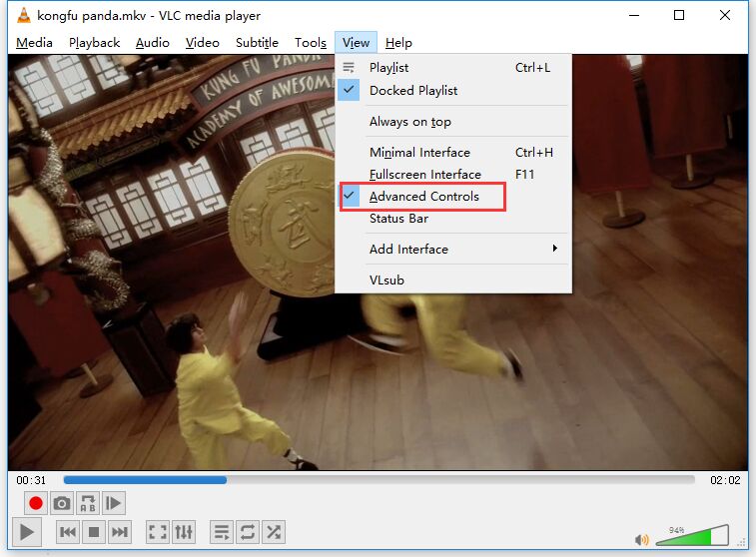Mute audio using the speaker icon
This screenshot has width=756, height=557.
click(642, 540)
